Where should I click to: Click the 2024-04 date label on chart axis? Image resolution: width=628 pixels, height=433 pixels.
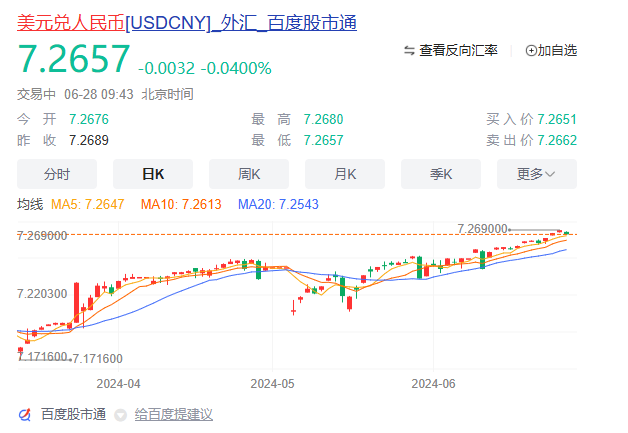point(119,384)
